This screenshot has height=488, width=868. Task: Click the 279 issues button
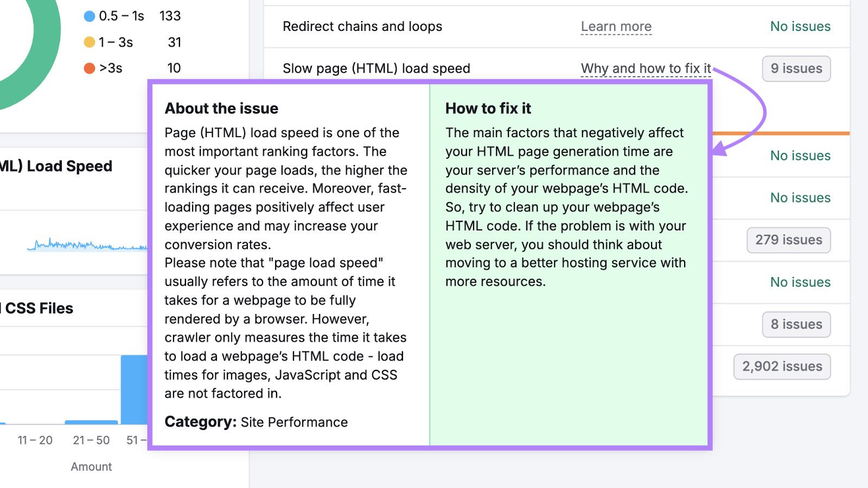click(788, 240)
